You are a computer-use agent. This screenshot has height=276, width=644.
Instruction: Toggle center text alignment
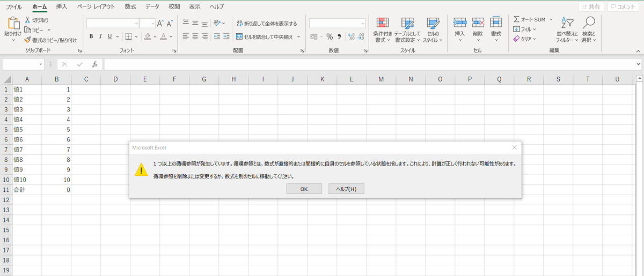pyautogui.click(x=196, y=36)
